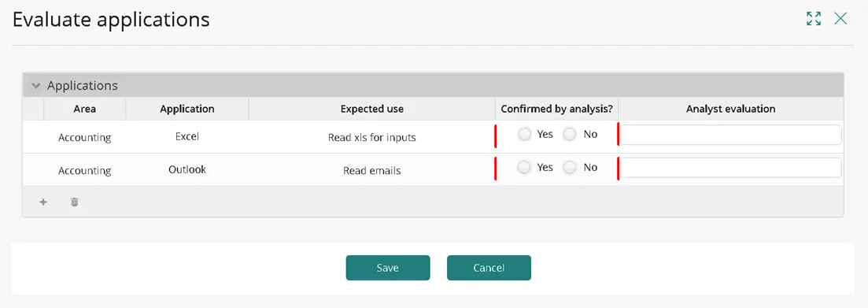Click the Area column header
Screen dimensions: 868x308
(x=85, y=109)
